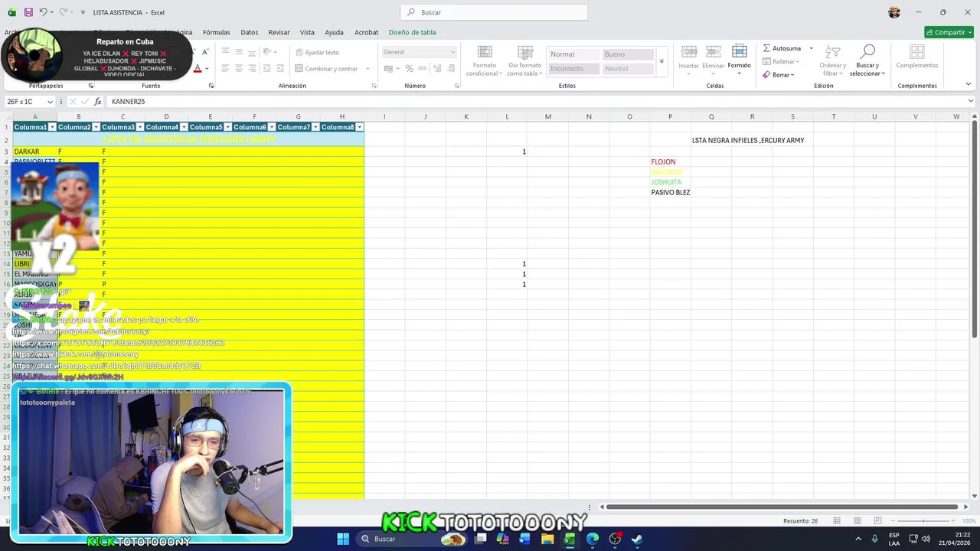Screen dimensions: 980x551
Task: Open Microsoft Edge from taskbar
Action: (593, 539)
